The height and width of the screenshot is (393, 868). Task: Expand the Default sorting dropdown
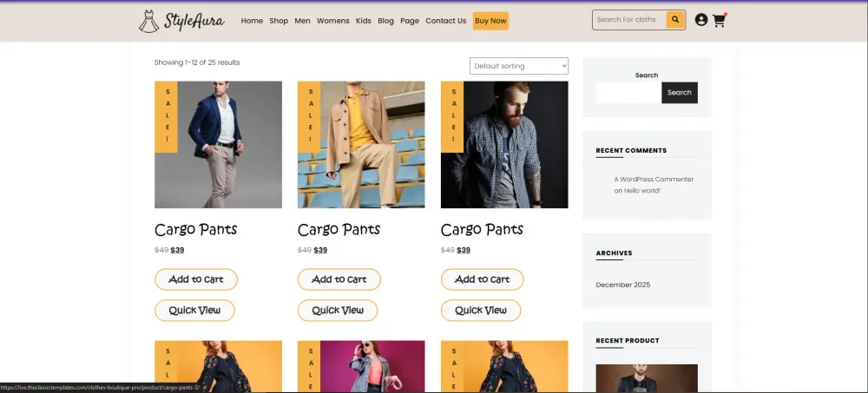[x=519, y=66]
